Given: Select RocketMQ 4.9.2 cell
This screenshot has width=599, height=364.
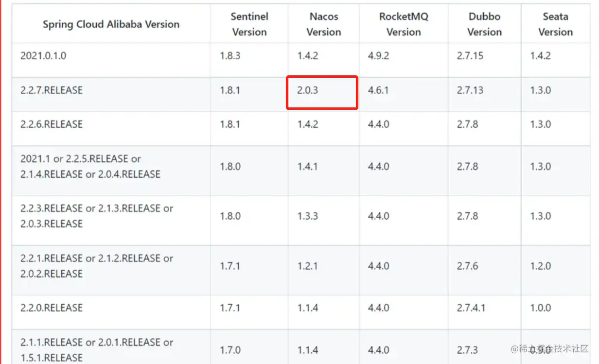Looking at the screenshot, I should click(x=404, y=60).
